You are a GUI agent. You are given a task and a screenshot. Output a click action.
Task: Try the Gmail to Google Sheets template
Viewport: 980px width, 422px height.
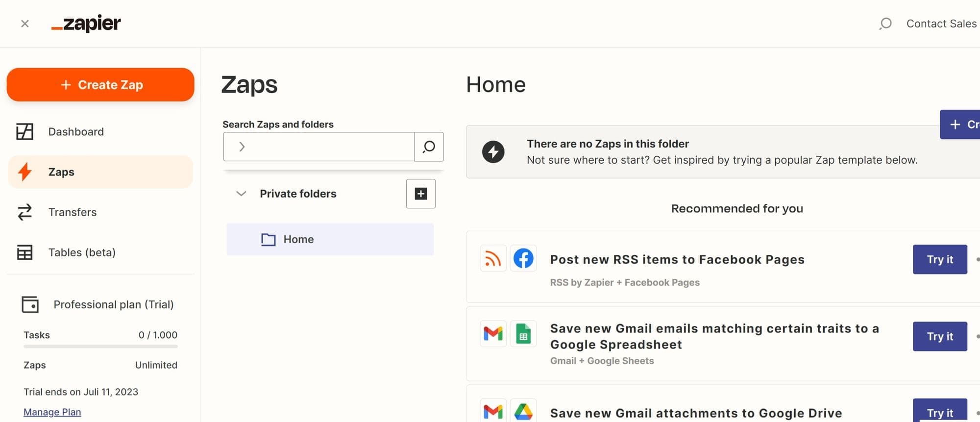(940, 336)
